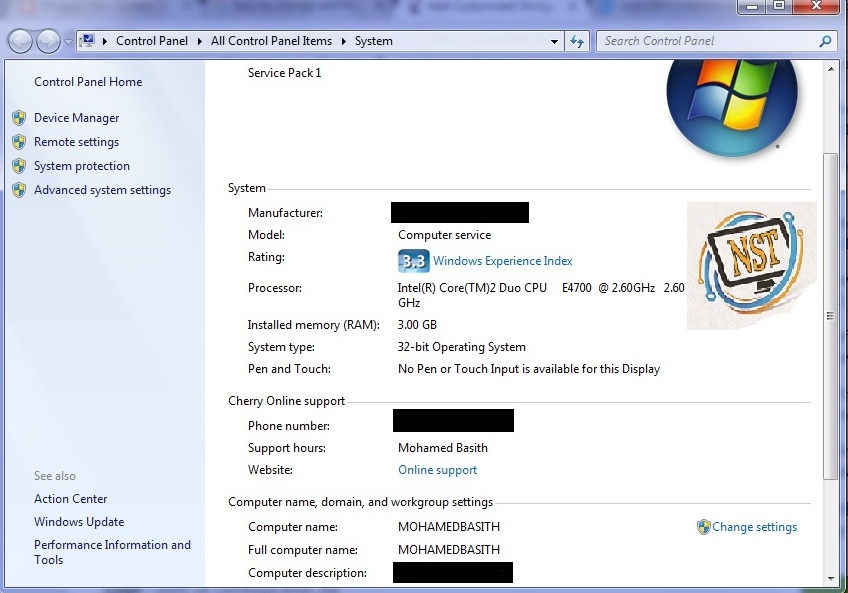Click the shield icon beside Advanced system settings
This screenshot has width=848, height=593.
click(x=19, y=190)
